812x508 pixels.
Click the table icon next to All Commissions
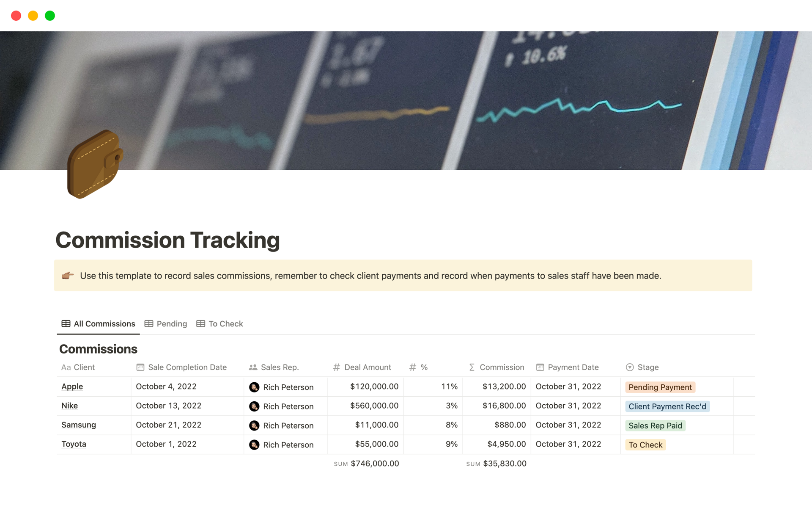(x=64, y=323)
